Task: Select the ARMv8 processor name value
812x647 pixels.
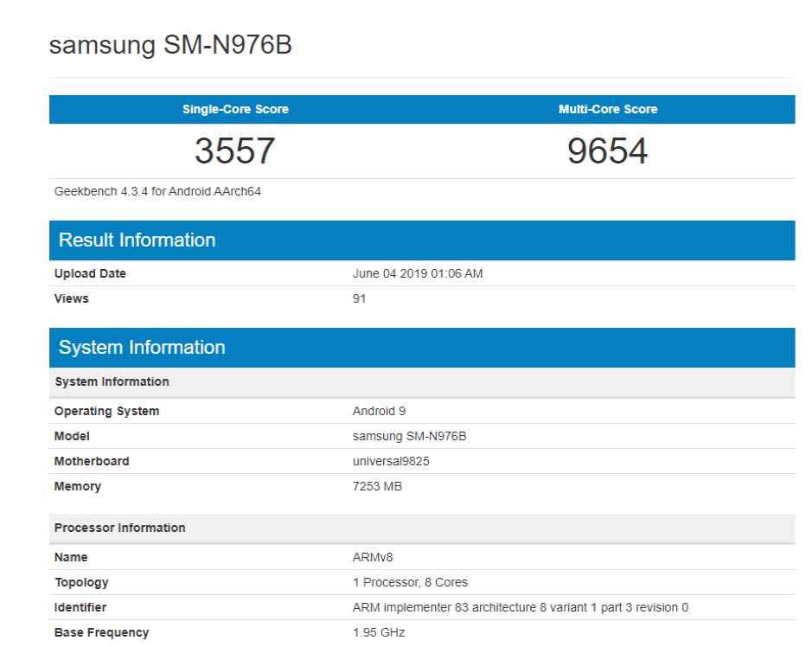Action: [373, 557]
